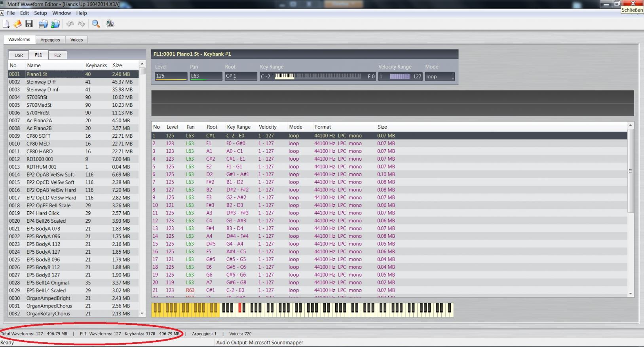Select the Piano1 St waveform row
This screenshot has width=644, height=347.
74,74
